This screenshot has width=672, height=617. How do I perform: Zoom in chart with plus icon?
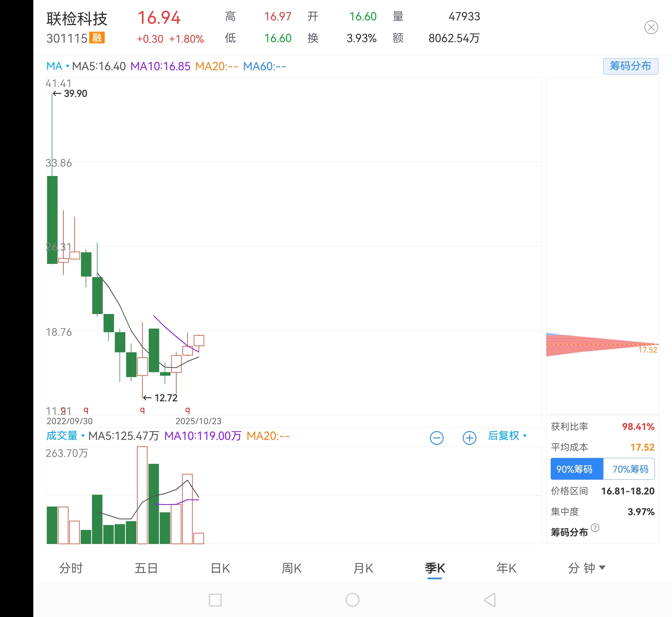pyautogui.click(x=469, y=438)
